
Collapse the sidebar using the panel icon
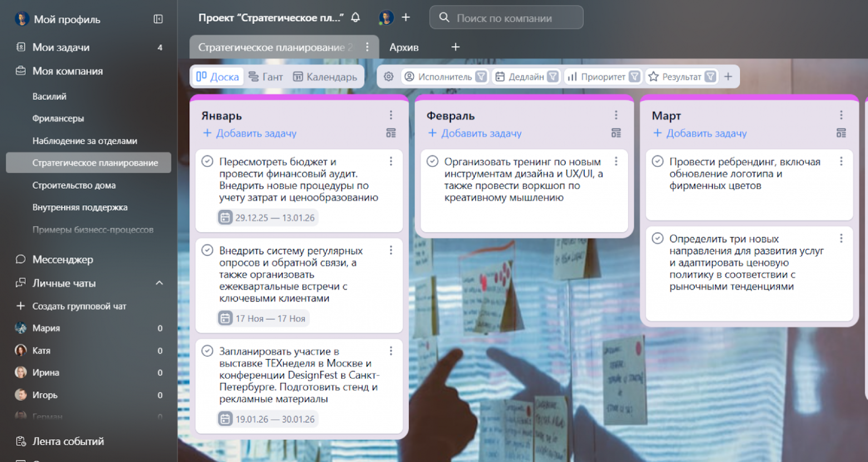point(159,18)
